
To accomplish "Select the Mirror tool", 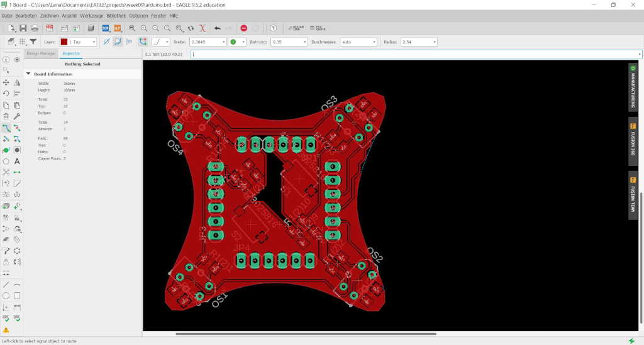I will (17, 82).
